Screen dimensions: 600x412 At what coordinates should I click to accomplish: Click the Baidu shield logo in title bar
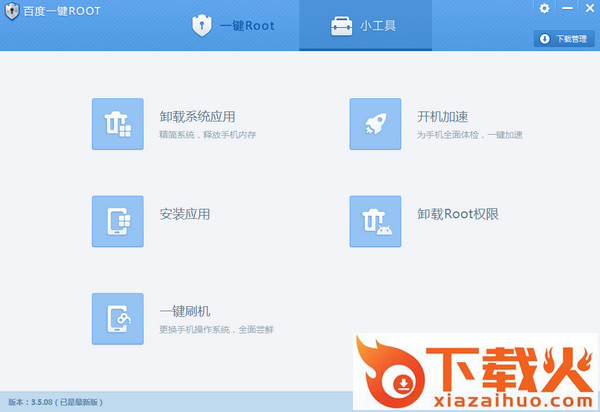(11, 10)
